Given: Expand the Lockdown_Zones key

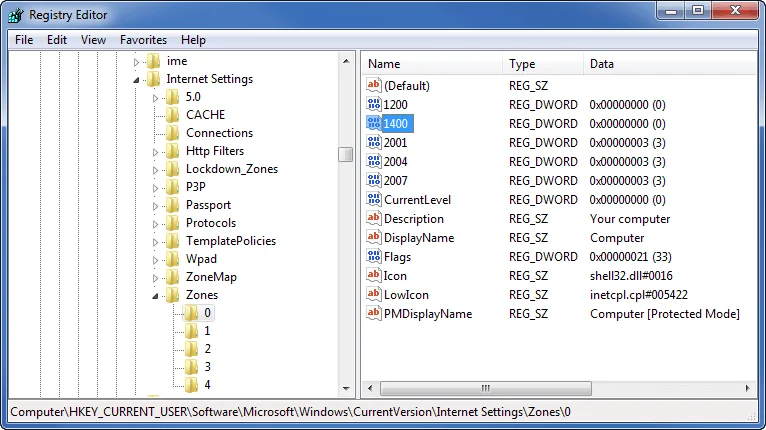Looking at the screenshot, I should [155, 170].
